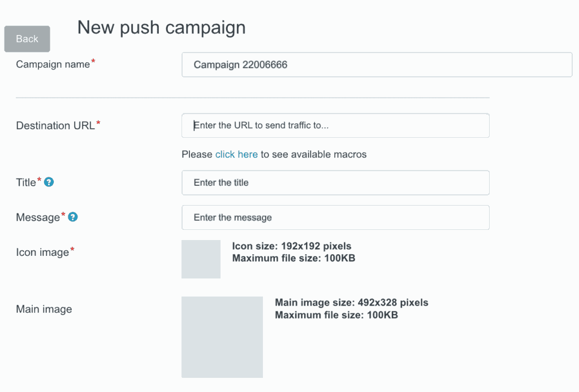Choose the Main image upload placeholder

click(222, 337)
